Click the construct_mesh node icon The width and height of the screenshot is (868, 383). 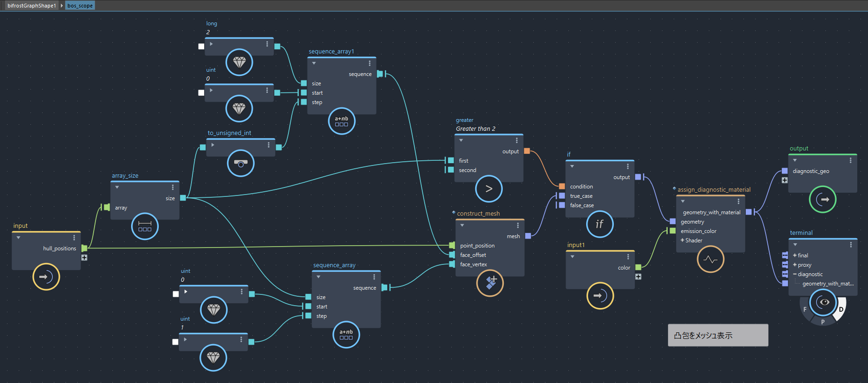click(x=490, y=283)
